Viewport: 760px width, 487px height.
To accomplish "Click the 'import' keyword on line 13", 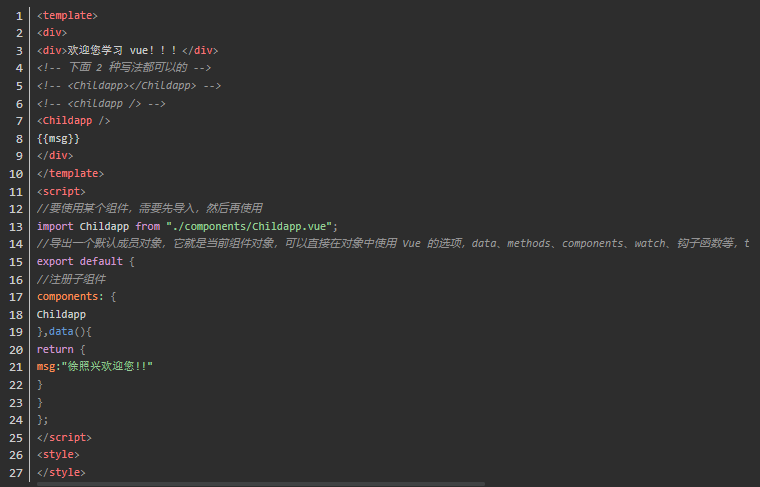I will point(55,227).
